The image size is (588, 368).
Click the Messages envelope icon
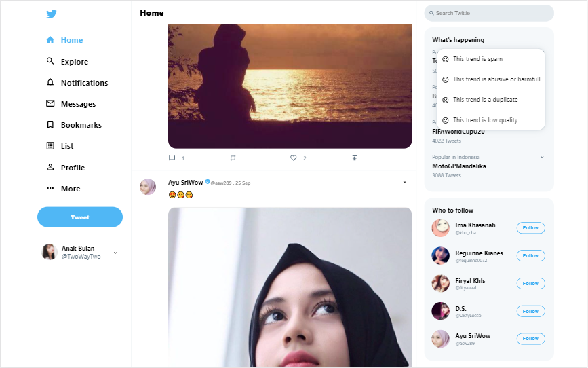[x=50, y=103]
